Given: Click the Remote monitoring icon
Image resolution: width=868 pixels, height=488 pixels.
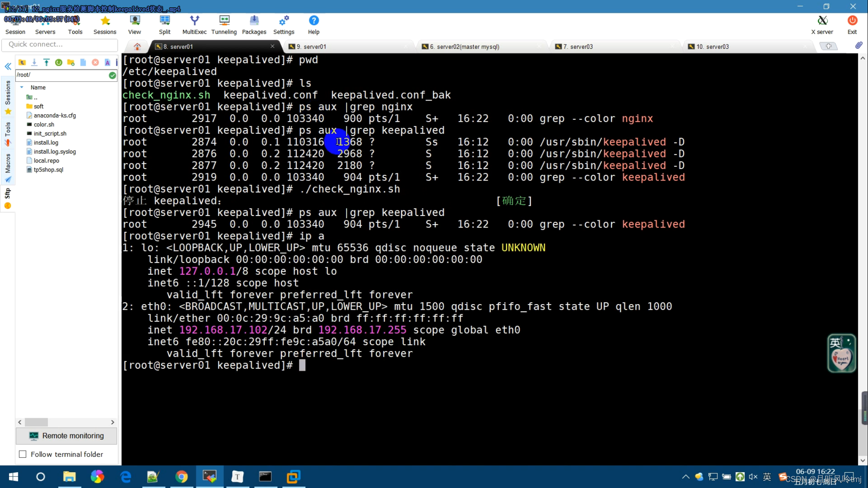Looking at the screenshot, I should (x=33, y=435).
